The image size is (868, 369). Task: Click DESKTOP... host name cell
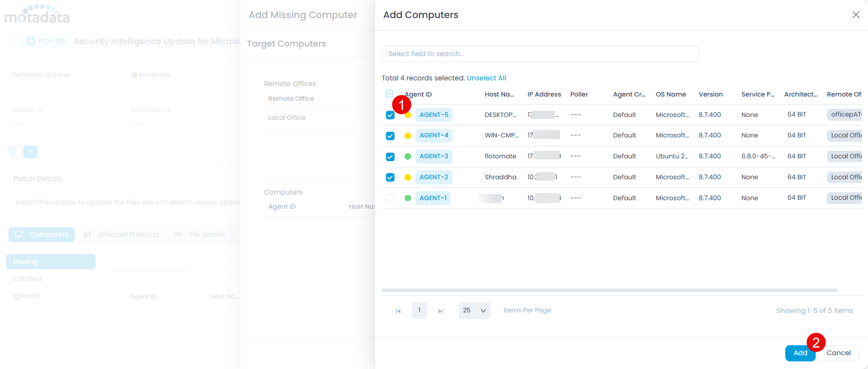click(x=501, y=115)
